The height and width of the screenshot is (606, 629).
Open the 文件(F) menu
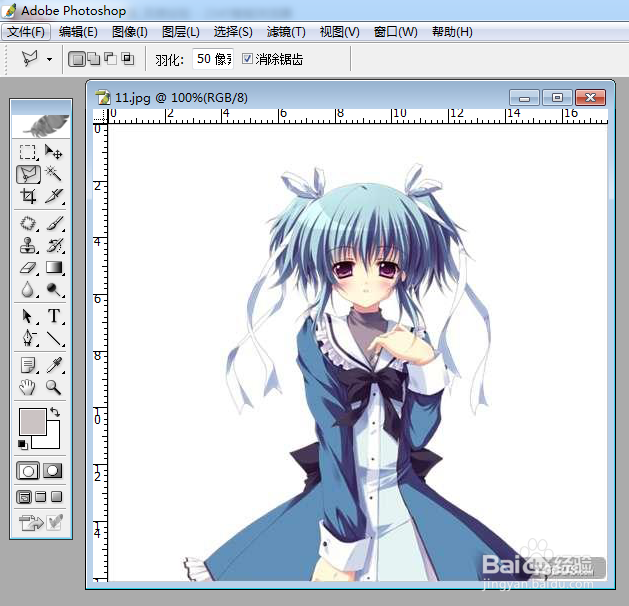point(26,32)
